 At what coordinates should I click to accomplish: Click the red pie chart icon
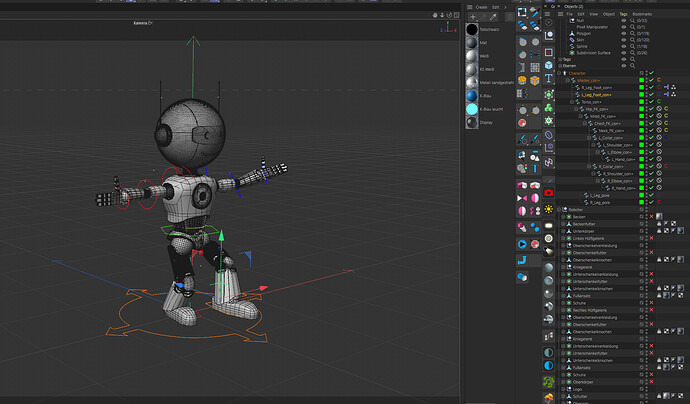point(522,122)
